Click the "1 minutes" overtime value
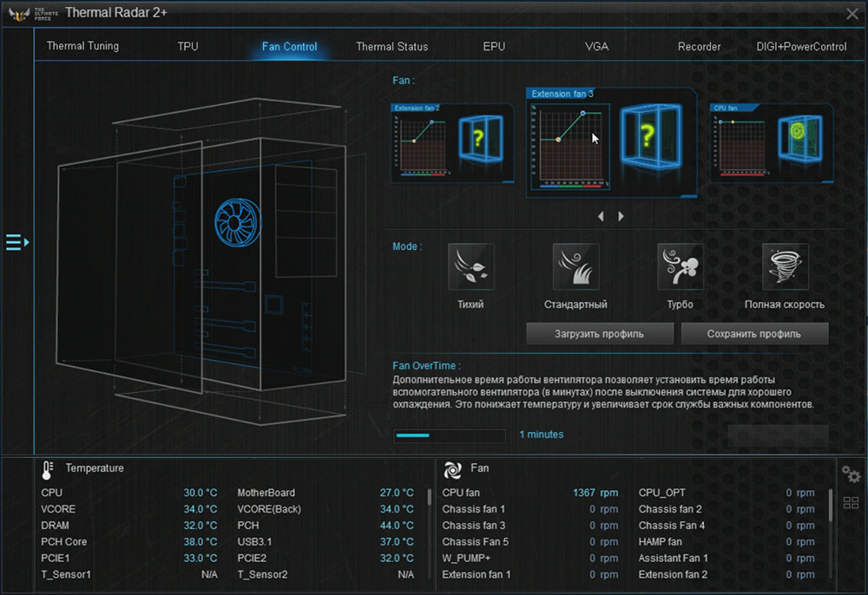 tap(542, 435)
